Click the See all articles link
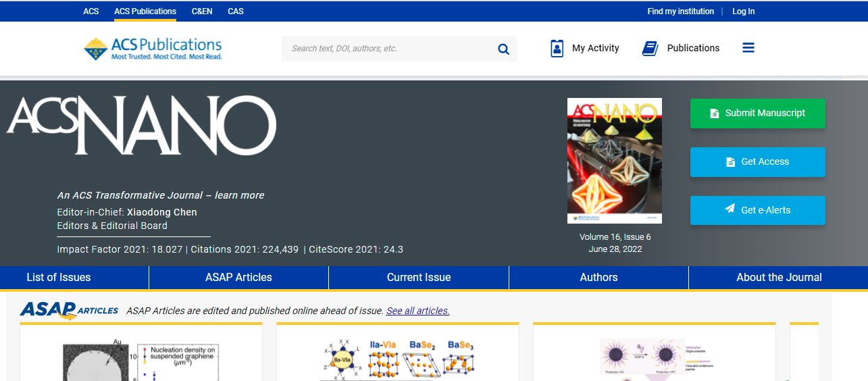 click(417, 311)
